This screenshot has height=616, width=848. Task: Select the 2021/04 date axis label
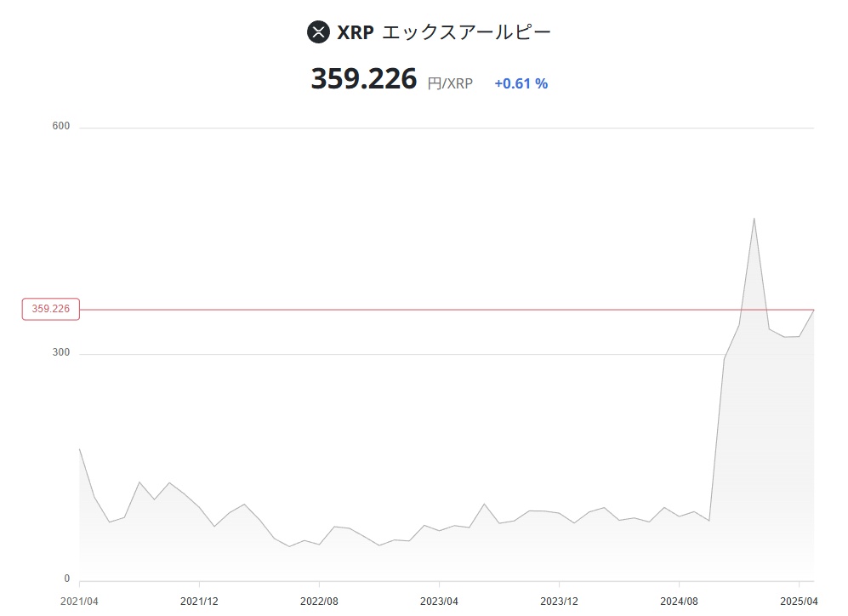click(x=79, y=602)
